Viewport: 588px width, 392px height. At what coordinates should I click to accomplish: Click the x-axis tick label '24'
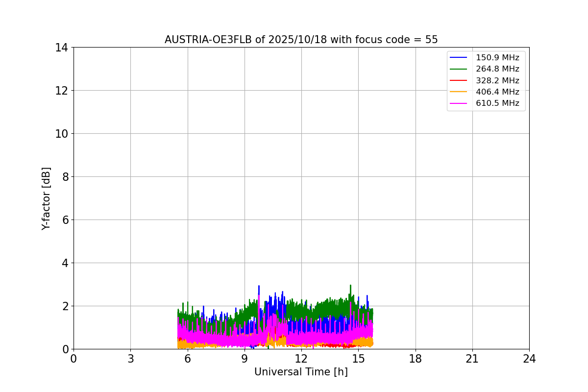pos(529,359)
